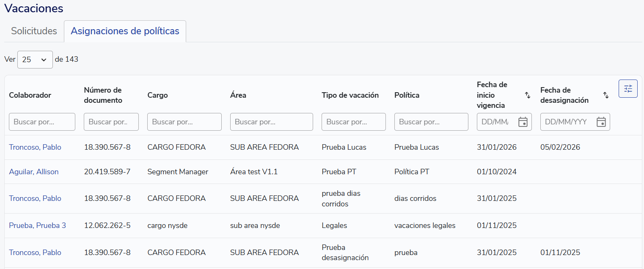Click the Cargo filter search box
The height and width of the screenshot is (269, 644).
coord(184,122)
